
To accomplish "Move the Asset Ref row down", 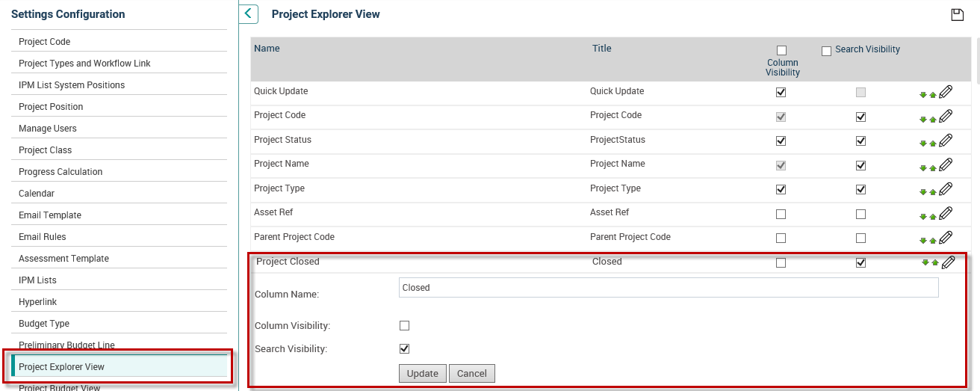I will tap(923, 217).
